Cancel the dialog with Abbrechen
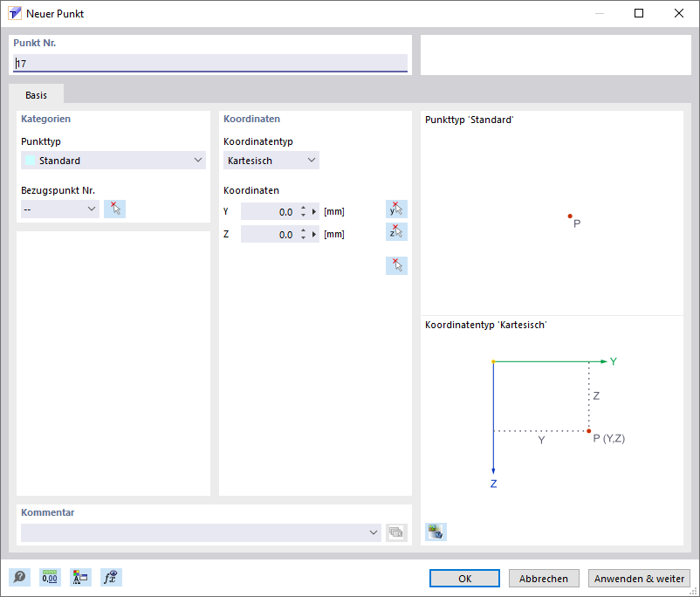 coord(543,578)
